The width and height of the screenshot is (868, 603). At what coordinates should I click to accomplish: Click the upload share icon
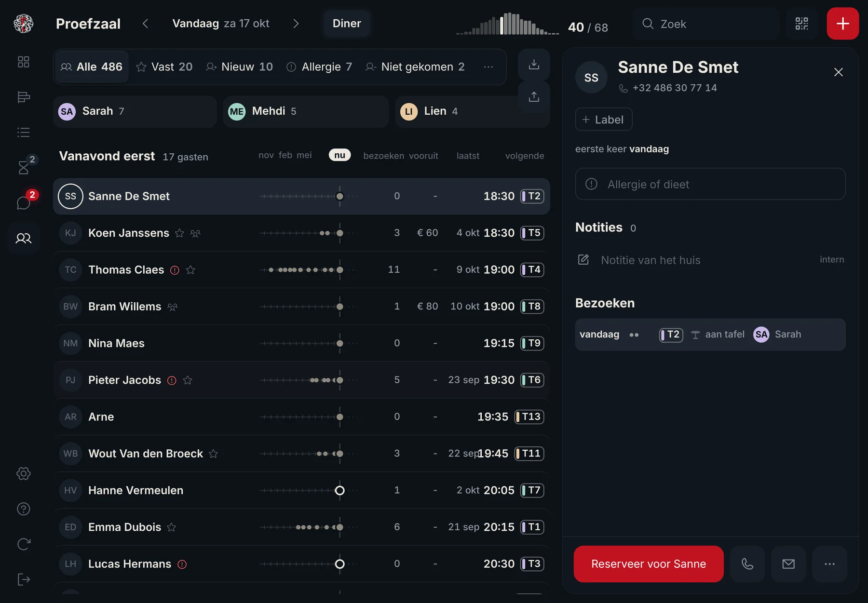pos(534,96)
